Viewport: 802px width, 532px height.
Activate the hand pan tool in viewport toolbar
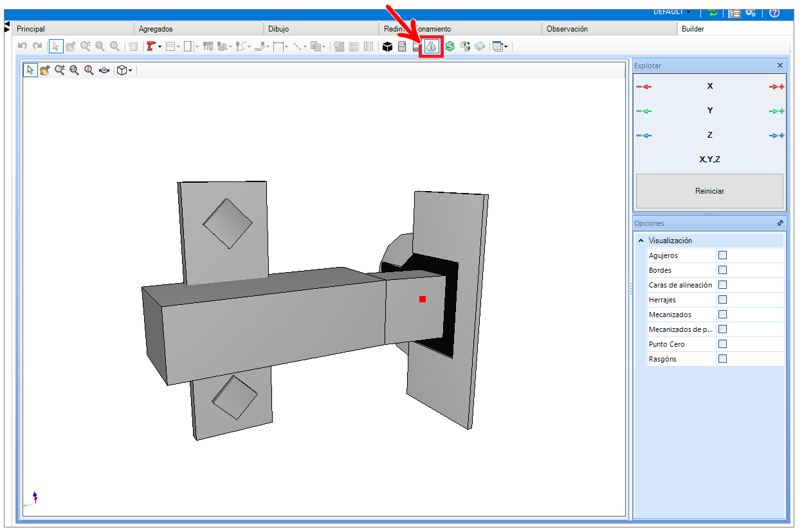point(45,70)
